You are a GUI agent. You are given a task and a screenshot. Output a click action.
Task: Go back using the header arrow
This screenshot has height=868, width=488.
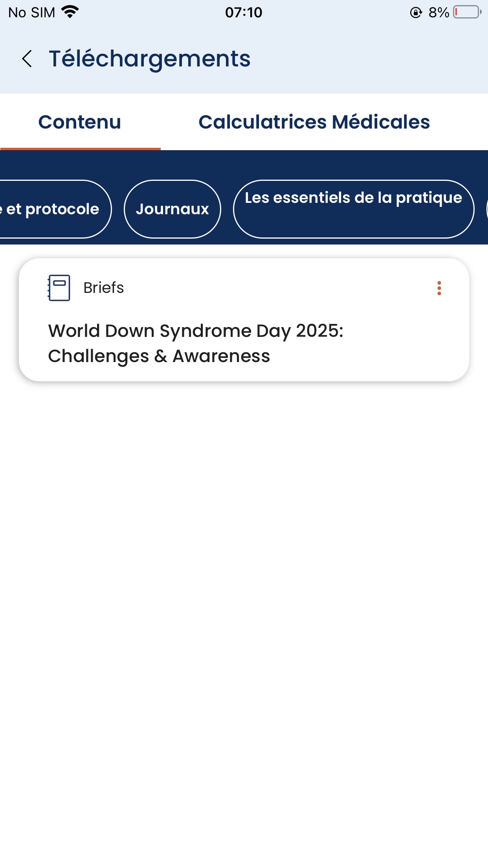[27, 59]
